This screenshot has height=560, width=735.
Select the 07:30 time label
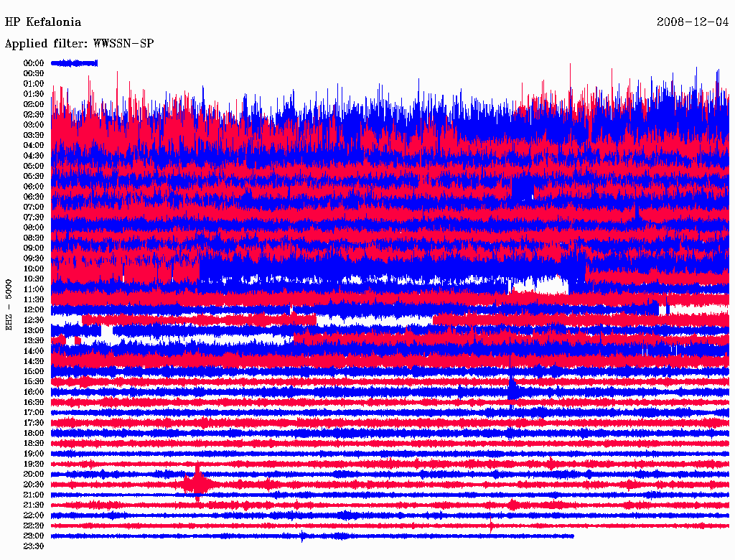coord(34,218)
